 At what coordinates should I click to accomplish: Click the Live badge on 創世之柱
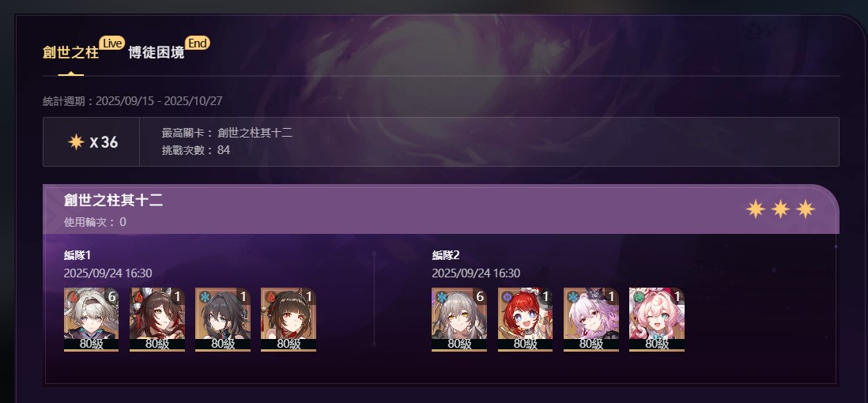[x=111, y=43]
